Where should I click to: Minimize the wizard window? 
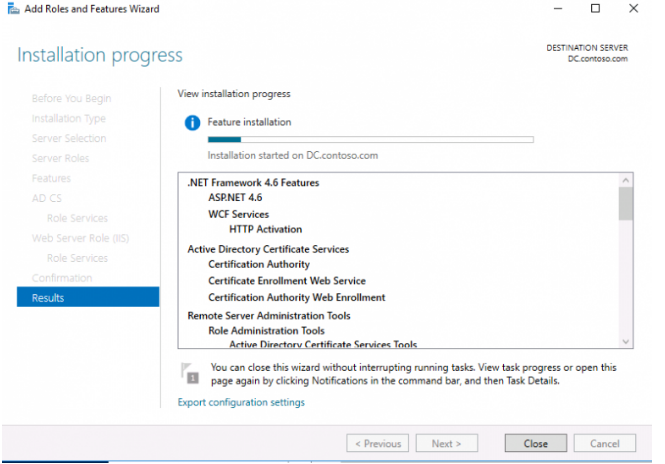tap(558, 8)
